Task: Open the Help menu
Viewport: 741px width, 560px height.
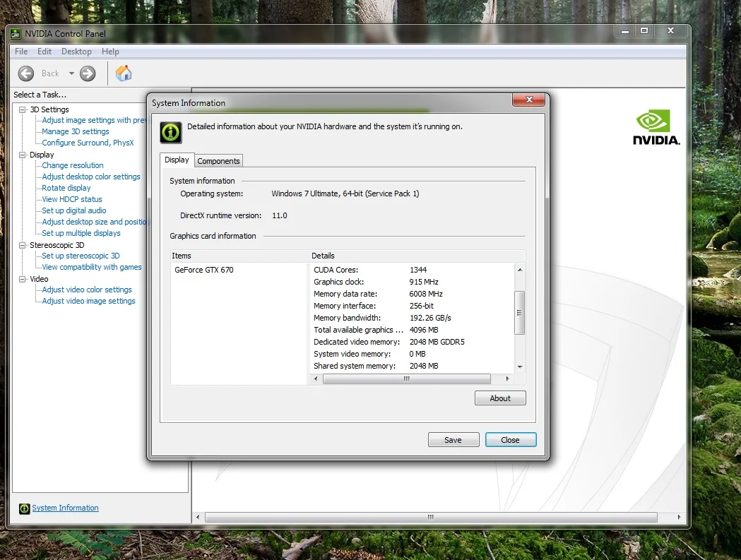Action: (x=110, y=52)
